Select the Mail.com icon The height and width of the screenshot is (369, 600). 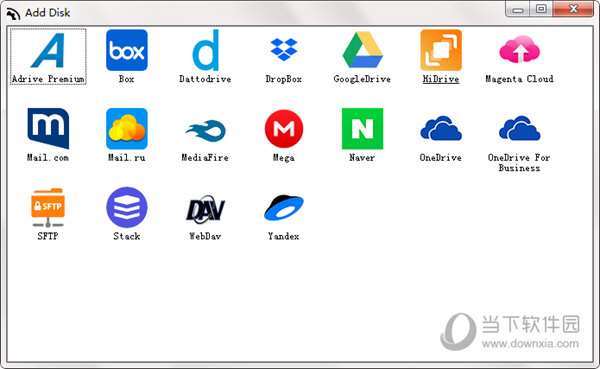pyautogui.click(x=48, y=129)
